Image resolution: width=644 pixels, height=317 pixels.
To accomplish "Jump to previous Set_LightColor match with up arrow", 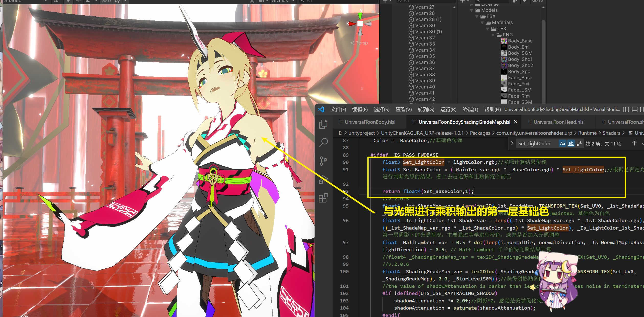I will (x=634, y=143).
